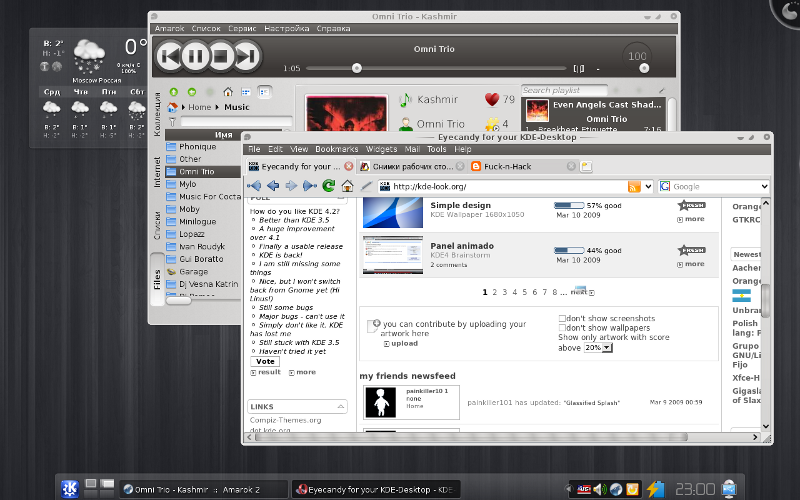Open the Widgets menu in Konqueror
Screen dimensions: 800x500
(382, 149)
